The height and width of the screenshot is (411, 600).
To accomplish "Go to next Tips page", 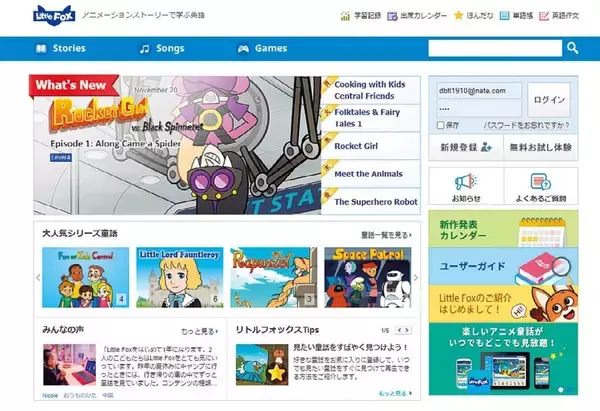I will pos(407,330).
